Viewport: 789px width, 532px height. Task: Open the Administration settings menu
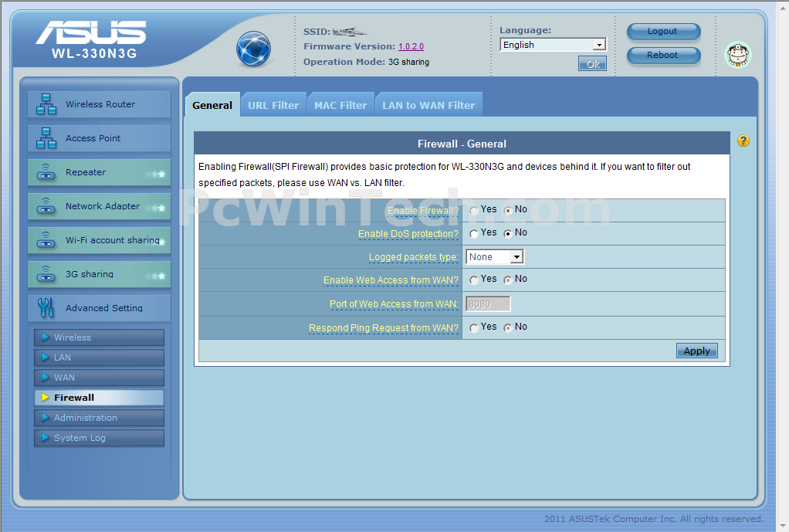[x=99, y=418]
